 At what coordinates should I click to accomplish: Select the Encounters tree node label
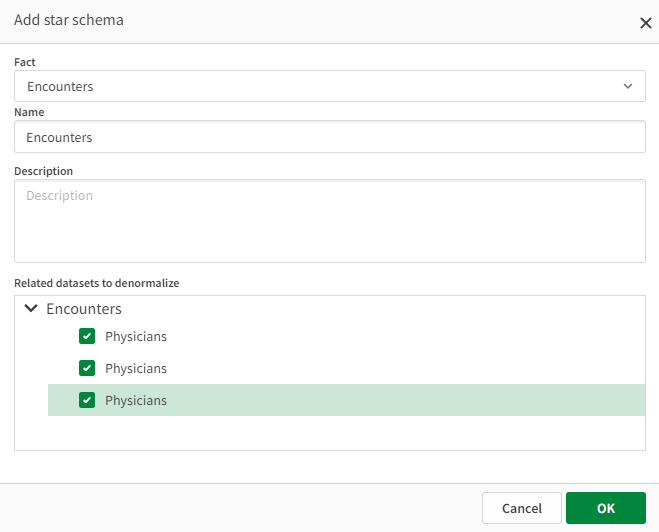coord(84,309)
